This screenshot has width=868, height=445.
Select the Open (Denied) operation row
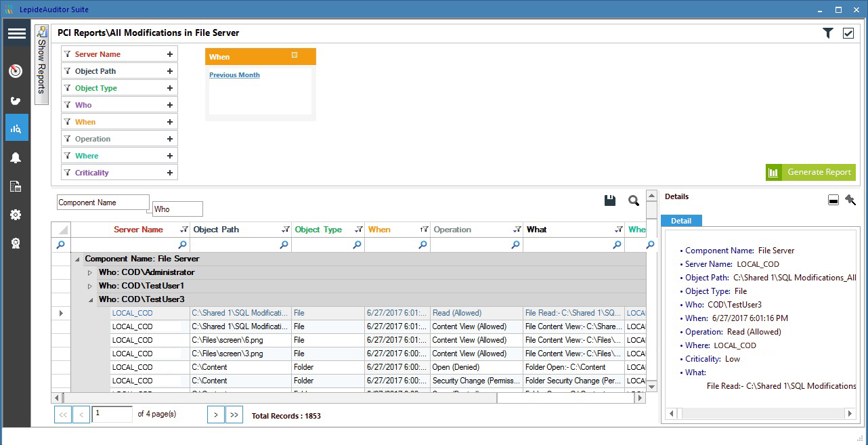click(x=358, y=367)
